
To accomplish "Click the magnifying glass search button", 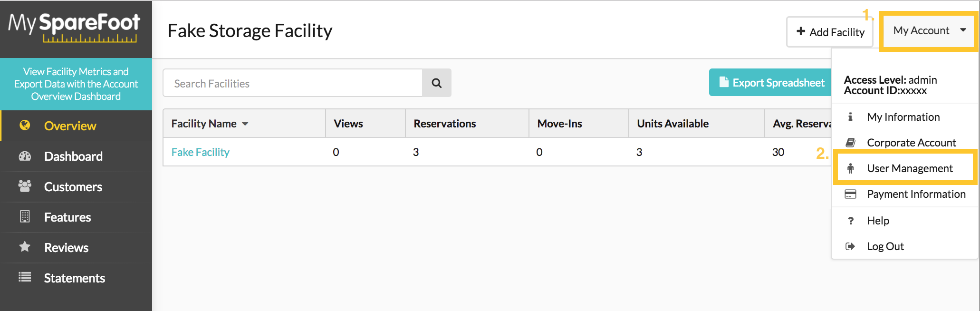I will pyautogui.click(x=436, y=83).
